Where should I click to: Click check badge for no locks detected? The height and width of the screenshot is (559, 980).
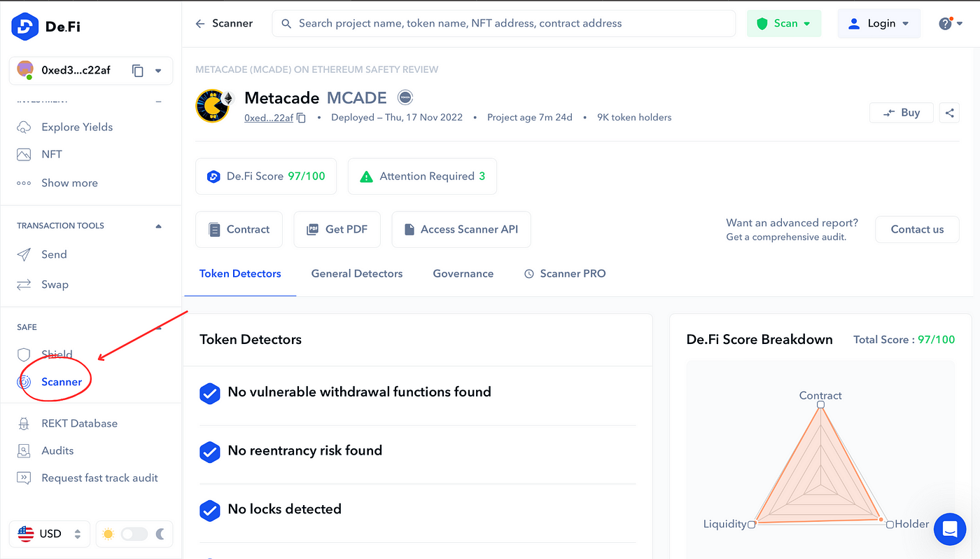coord(210,511)
